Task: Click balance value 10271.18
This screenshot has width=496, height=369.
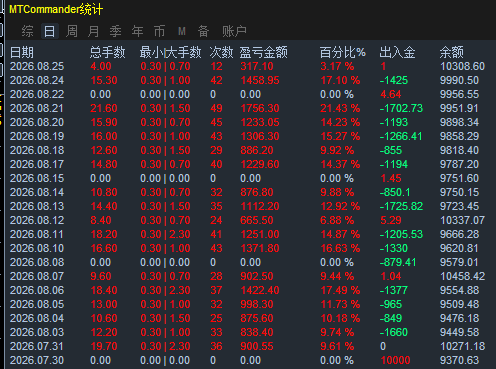Action: [463, 346]
